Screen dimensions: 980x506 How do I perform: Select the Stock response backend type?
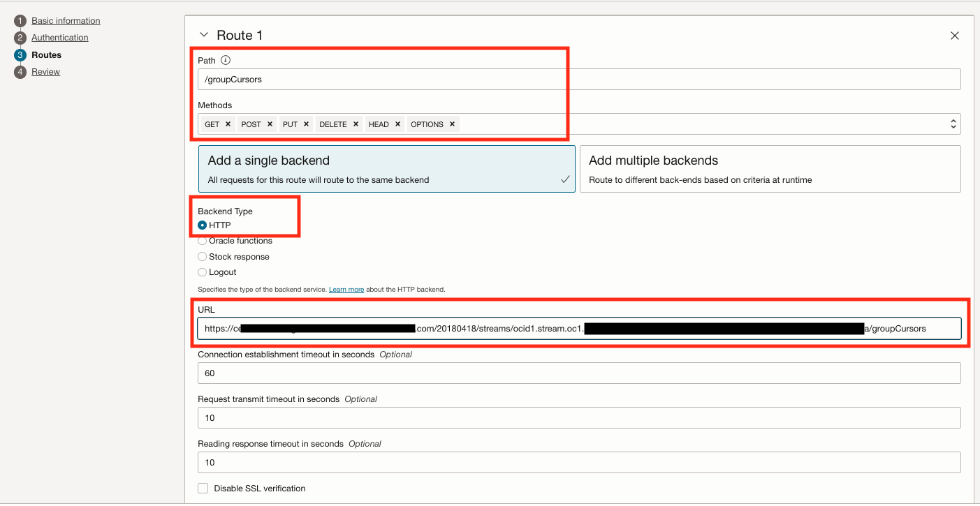point(202,256)
